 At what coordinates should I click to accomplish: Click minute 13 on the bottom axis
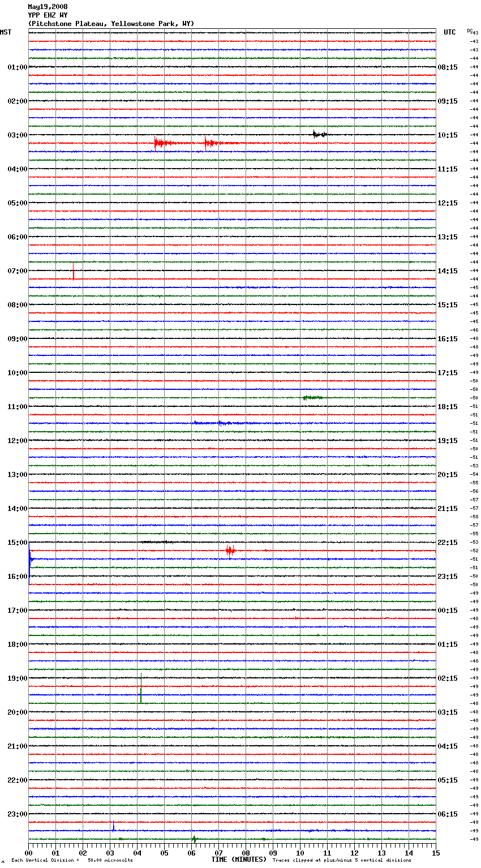[x=381, y=853]
